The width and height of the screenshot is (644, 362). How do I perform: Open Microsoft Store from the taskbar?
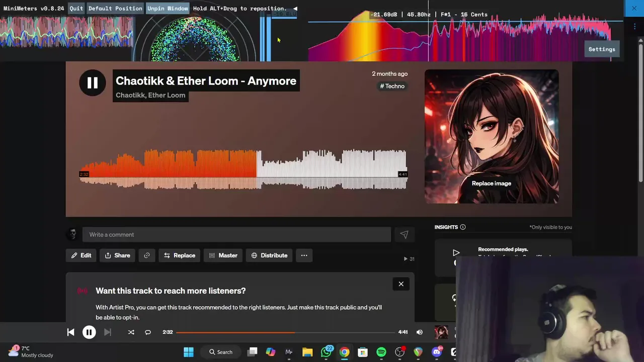click(363, 352)
